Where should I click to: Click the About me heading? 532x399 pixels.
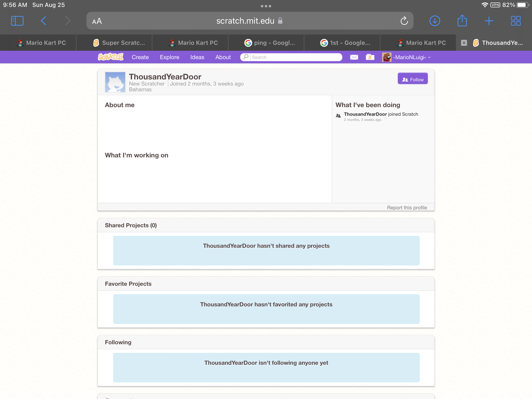tap(120, 105)
